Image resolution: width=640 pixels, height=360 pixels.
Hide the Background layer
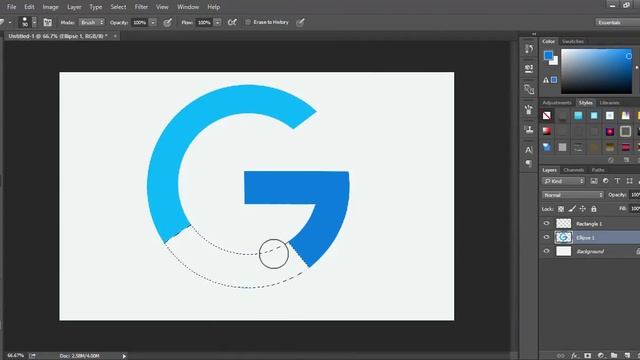pyautogui.click(x=547, y=251)
